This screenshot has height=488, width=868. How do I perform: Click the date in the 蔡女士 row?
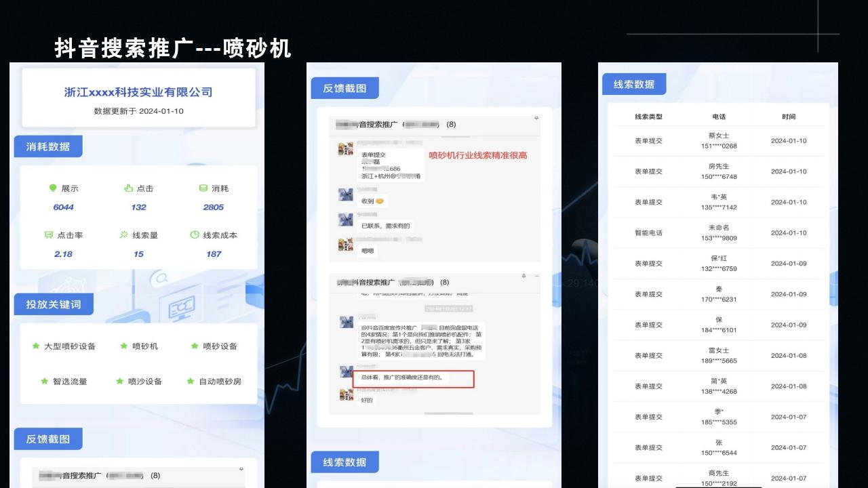click(x=789, y=141)
